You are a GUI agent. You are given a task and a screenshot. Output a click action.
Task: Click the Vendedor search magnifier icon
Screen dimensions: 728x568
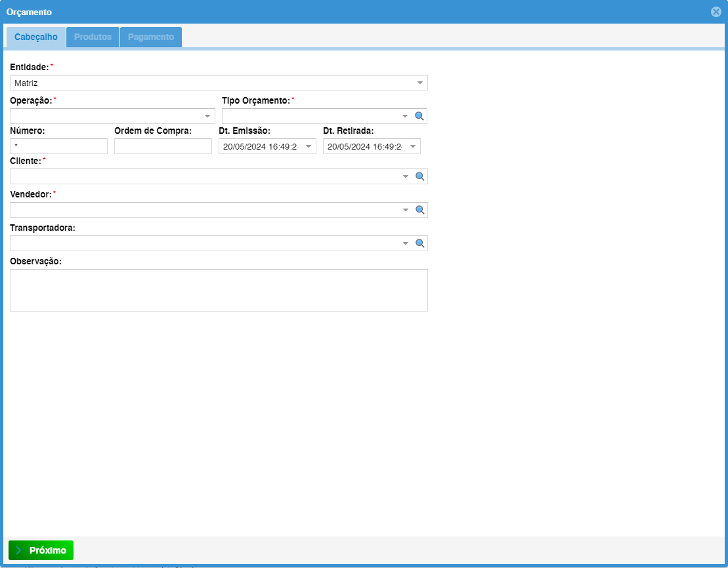tap(420, 210)
